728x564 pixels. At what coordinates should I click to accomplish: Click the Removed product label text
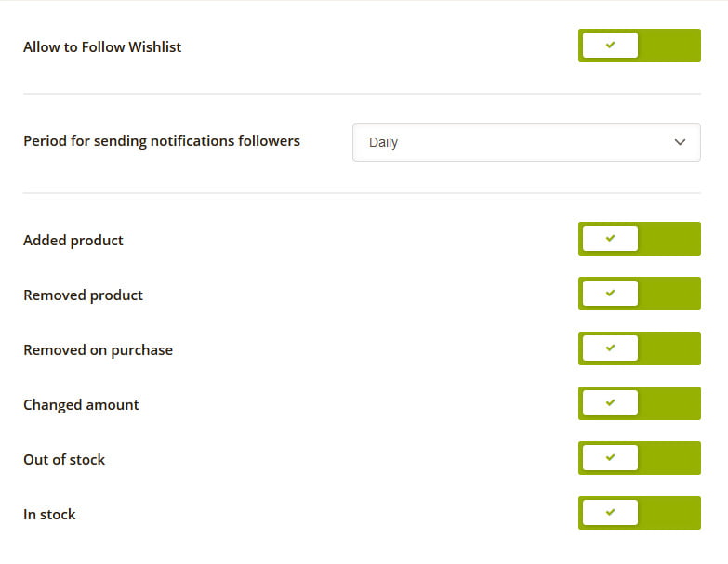(83, 295)
